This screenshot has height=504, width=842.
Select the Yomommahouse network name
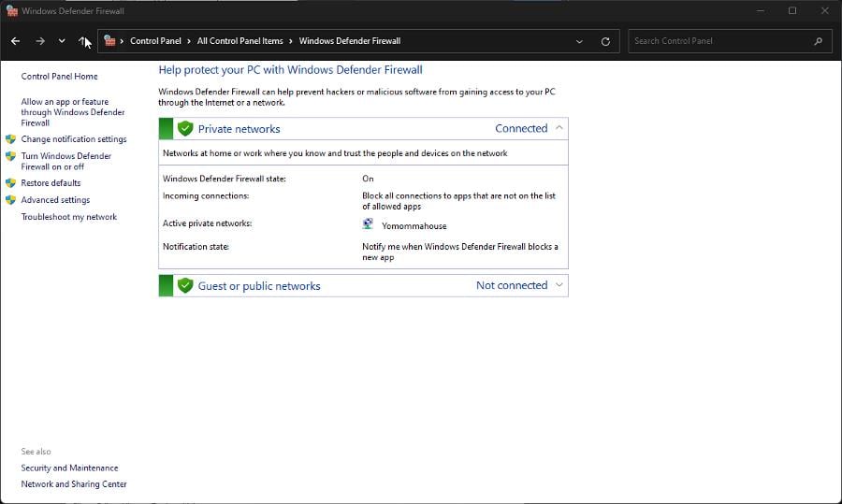tap(414, 226)
